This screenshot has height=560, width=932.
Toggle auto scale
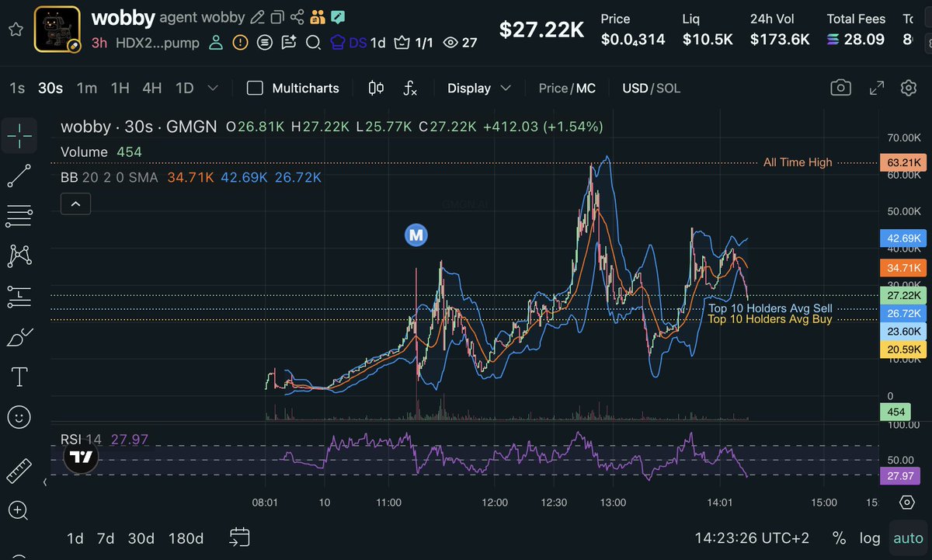coord(908,538)
